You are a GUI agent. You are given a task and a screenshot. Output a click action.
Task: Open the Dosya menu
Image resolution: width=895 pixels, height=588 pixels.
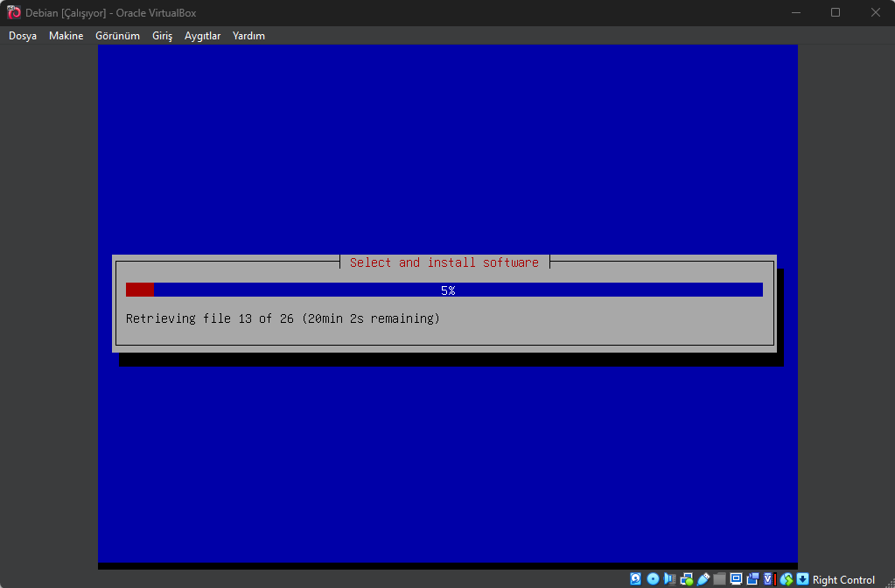coord(22,36)
